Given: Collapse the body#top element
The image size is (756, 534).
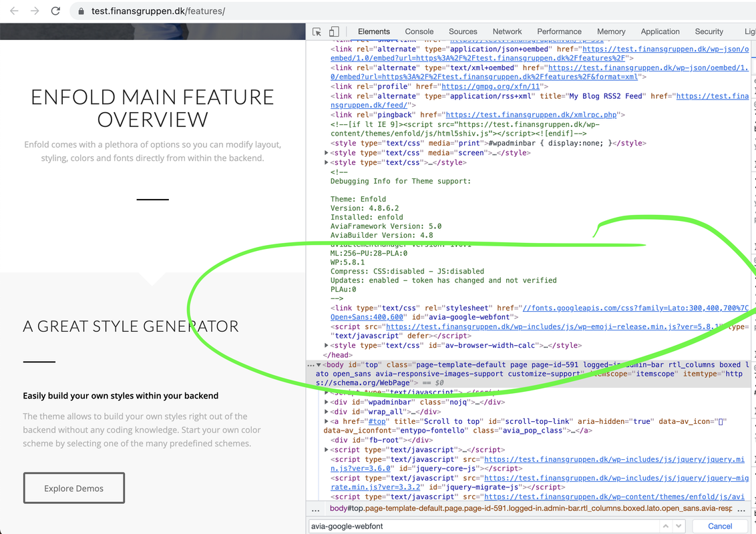Looking at the screenshot, I should 319,365.
